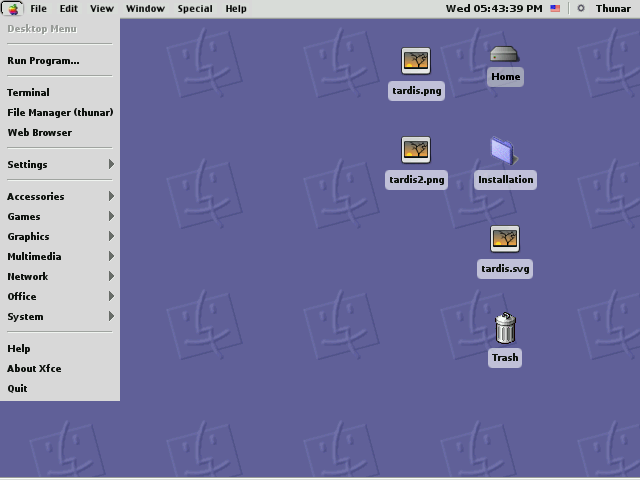Click the gear icon beside Thunar

point(581,8)
